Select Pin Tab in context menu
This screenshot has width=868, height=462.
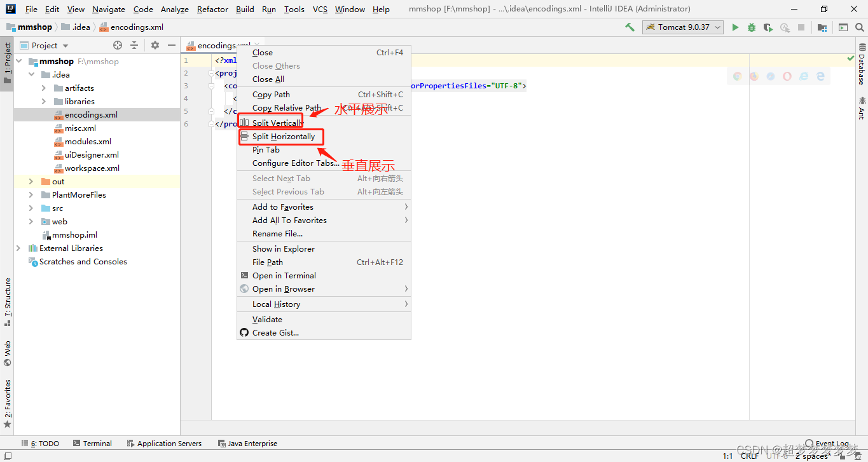[x=324, y=150]
